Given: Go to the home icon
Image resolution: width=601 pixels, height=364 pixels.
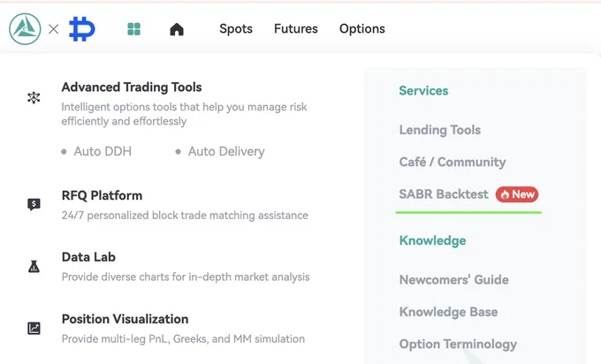Looking at the screenshot, I should pyautogui.click(x=177, y=29).
